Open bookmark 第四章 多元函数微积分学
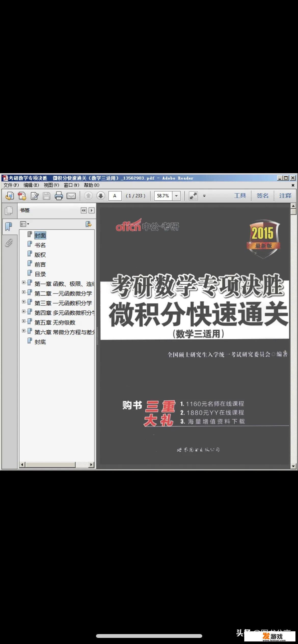Screen dimensions: 298x644 pyautogui.click(x=64, y=313)
